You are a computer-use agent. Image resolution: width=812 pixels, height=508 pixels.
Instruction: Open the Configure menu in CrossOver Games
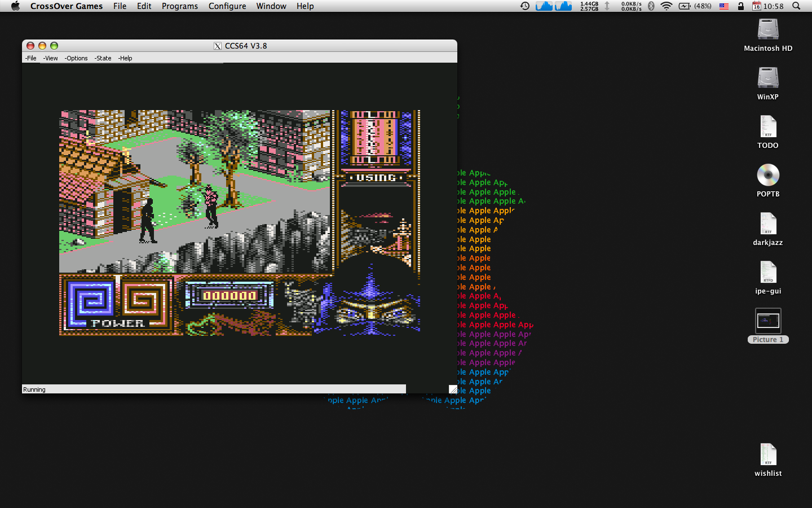coord(227,6)
